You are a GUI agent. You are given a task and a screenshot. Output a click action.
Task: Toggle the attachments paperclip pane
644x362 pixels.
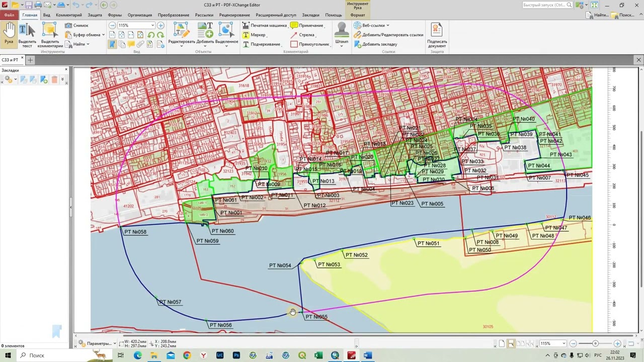click(141, 44)
